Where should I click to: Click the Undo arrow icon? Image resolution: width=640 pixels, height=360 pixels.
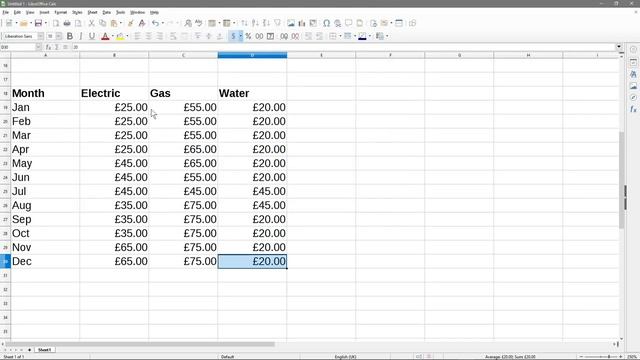(155, 23)
